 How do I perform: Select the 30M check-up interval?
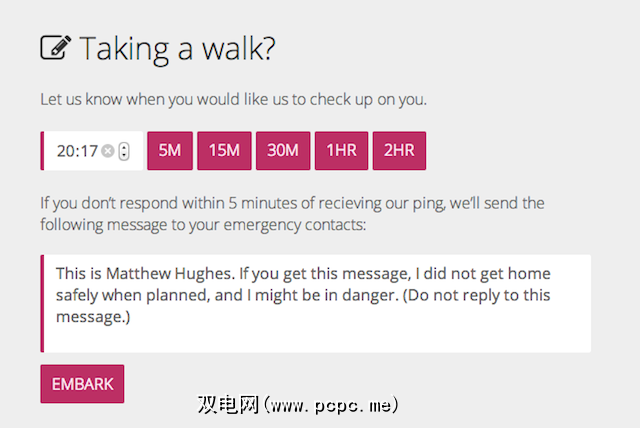282,151
